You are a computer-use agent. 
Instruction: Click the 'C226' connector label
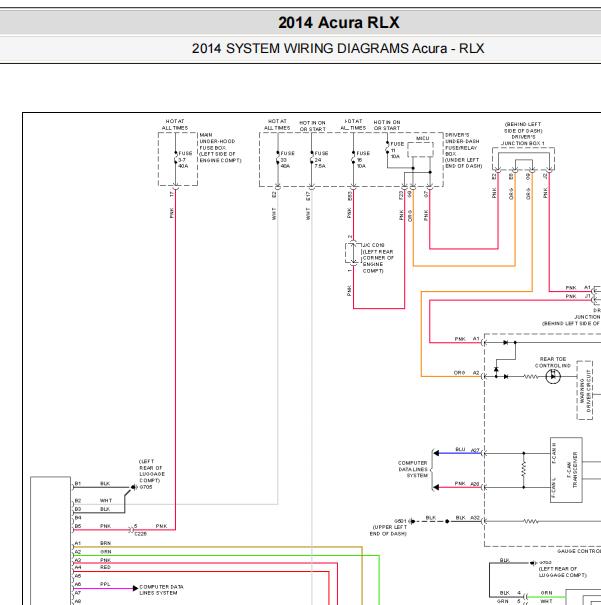coord(140,534)
